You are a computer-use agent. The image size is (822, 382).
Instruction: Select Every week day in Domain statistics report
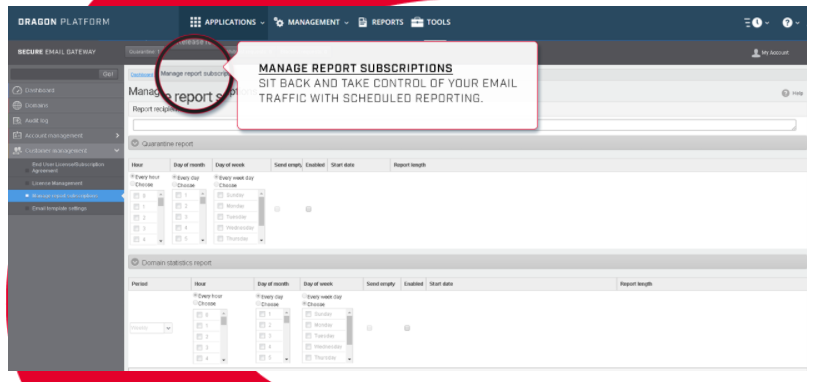tap(305, 296)
